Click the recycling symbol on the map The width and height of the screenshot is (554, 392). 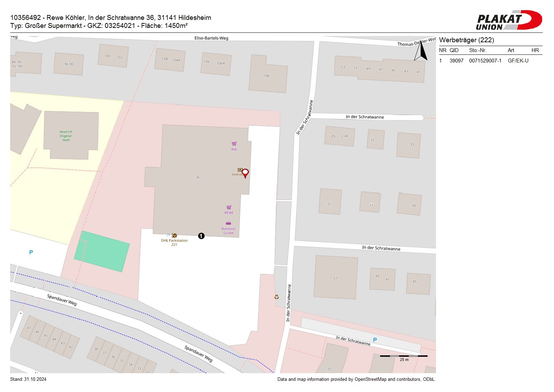(x=276, y=297)
